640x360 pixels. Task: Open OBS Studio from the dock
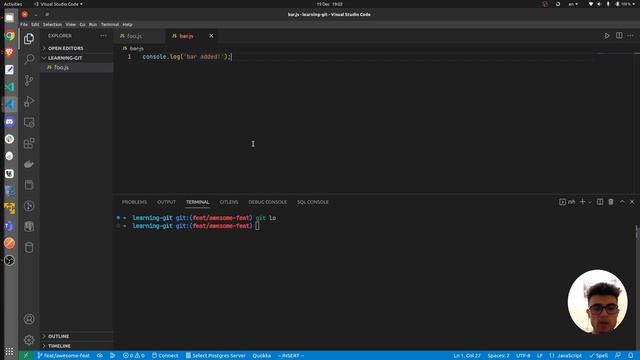pyautogui.click(x=9, y=260)
